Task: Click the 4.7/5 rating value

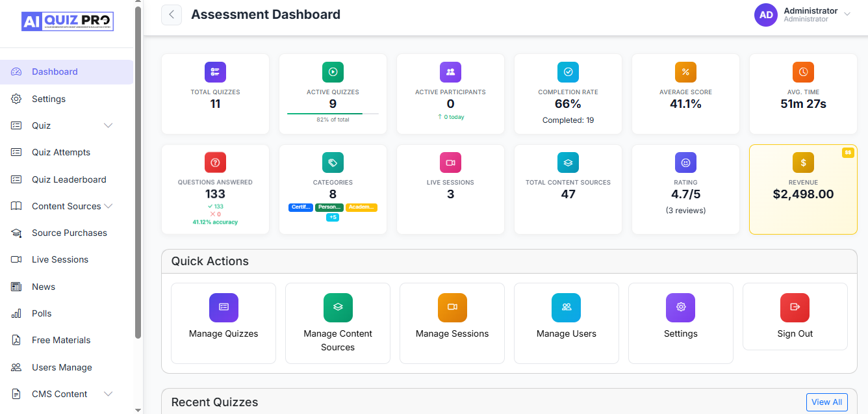Action: tap(685, 194)
